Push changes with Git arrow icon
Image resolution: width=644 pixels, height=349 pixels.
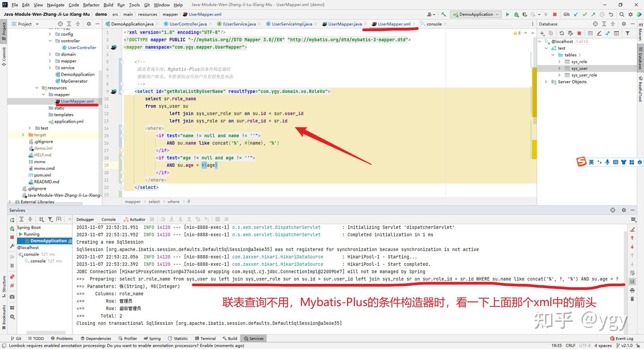click(x=593, y=14)
